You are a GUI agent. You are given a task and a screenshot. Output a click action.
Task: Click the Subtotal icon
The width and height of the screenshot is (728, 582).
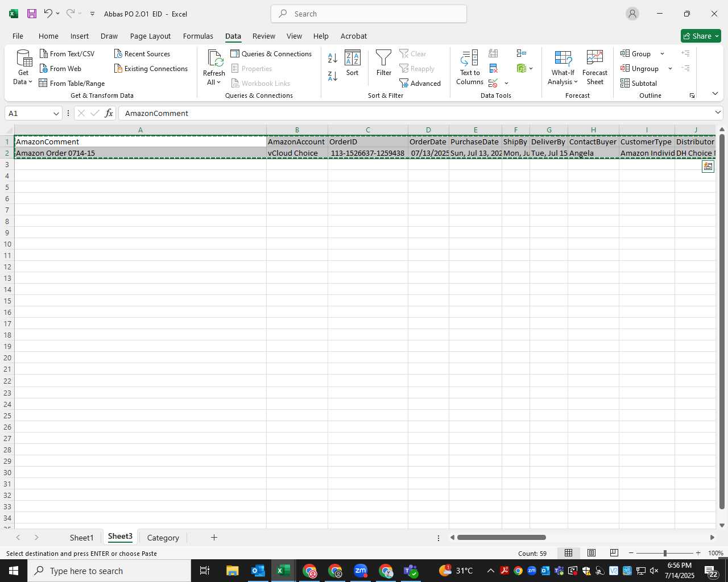click(x=639, y=83)
